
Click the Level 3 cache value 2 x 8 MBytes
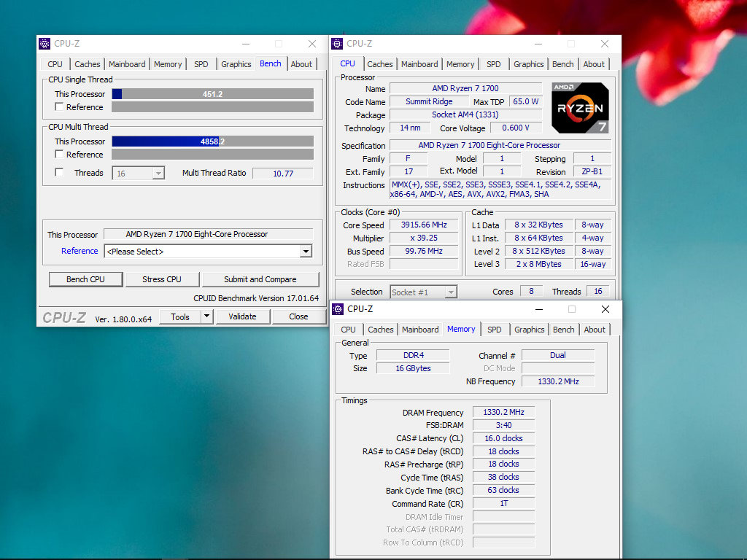click(x=539, y=264)
